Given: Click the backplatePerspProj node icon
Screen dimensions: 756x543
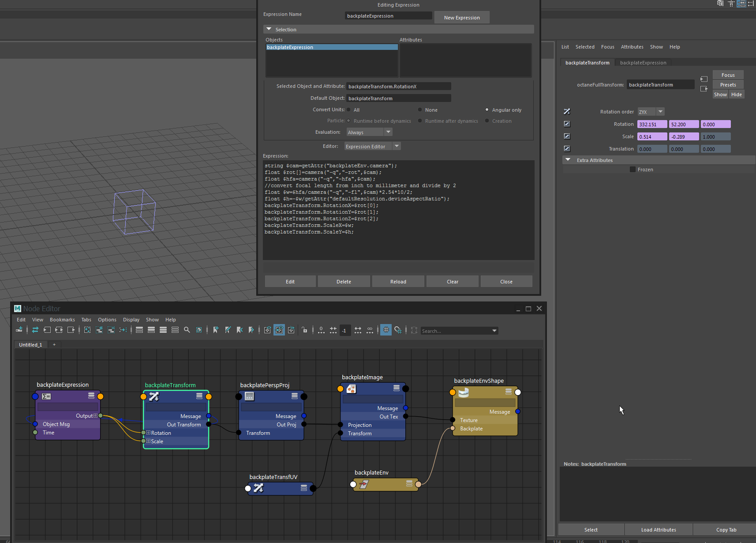Looking at the screenshot, I should point(249,396).
